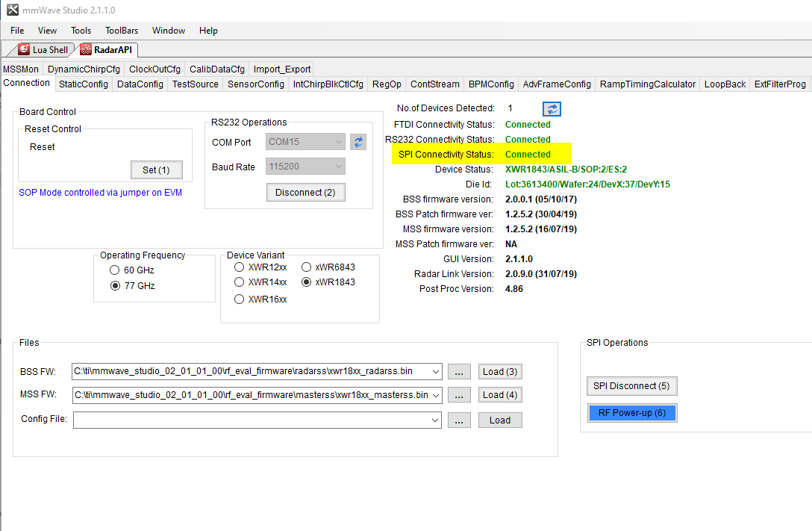Click the SPI Disconnect (5) button
Viewport: 812px width, 531px height.
coord(631,386)
